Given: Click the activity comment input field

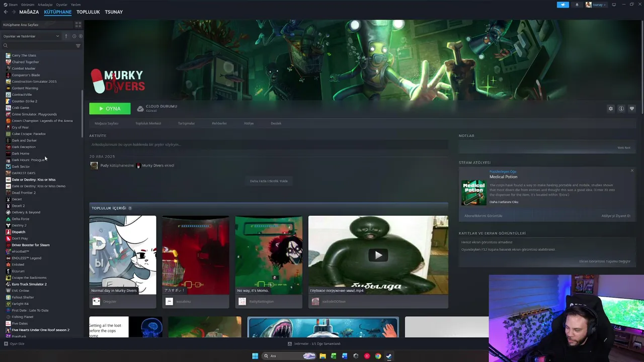Looking at the screenshot, I should [x=269, y=144].
